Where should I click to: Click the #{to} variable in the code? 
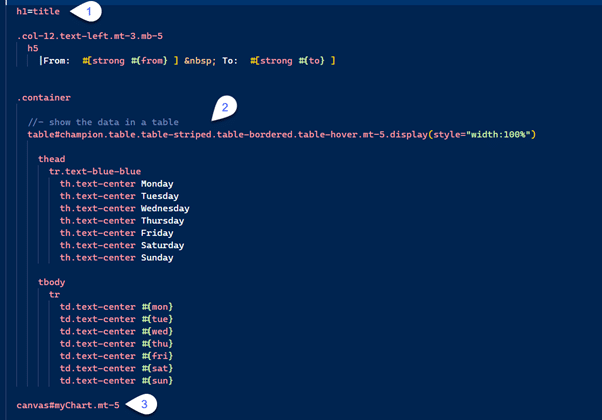point(305,61)
